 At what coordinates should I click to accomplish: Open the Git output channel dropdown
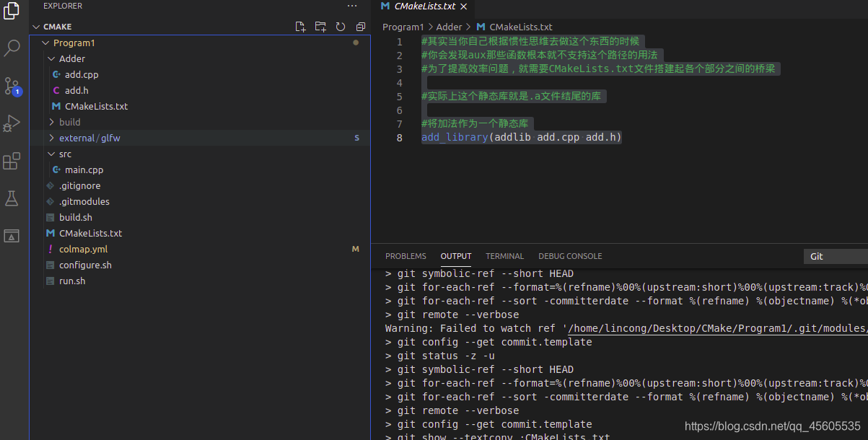coord(836,256)
